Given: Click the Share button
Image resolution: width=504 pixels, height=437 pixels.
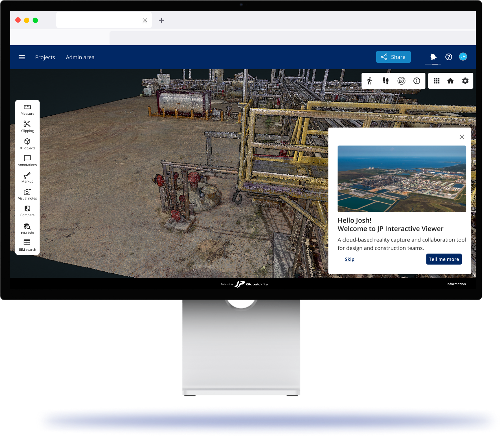Looking at the screenshot, I should pos(393,57).
